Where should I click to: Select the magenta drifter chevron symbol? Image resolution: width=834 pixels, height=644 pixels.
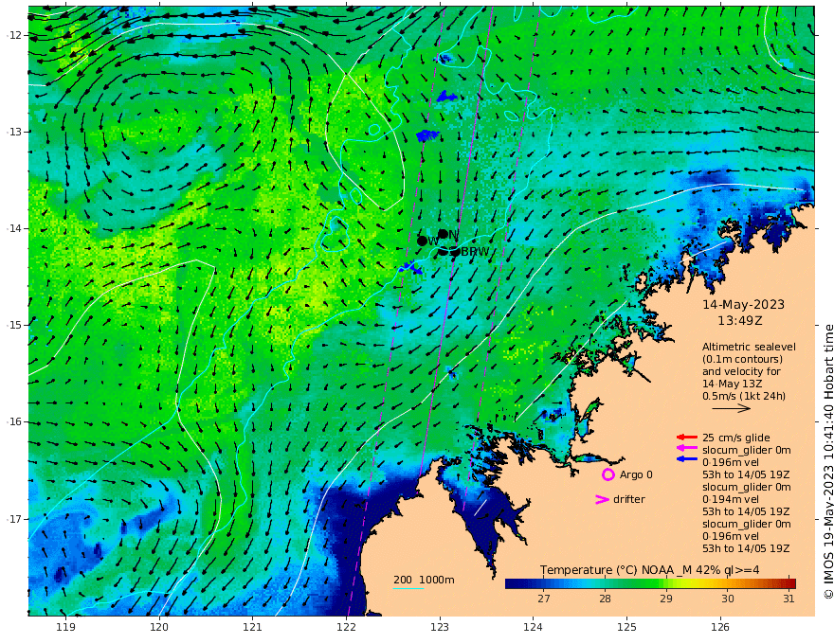602,499
